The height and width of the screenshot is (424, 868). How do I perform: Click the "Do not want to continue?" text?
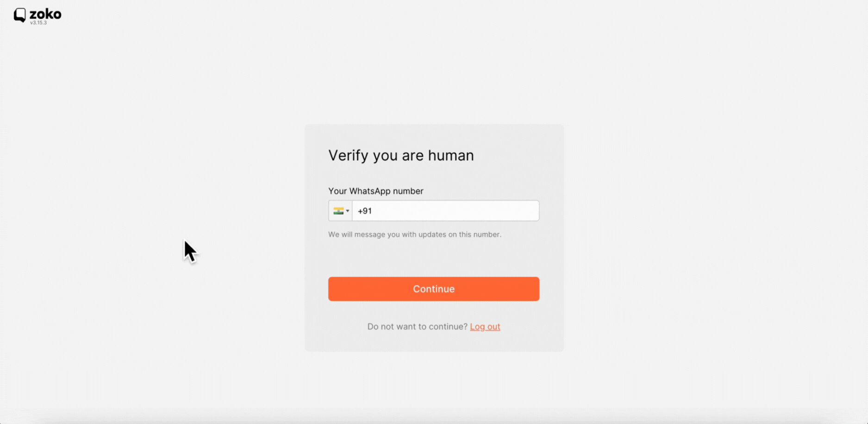coord(417,327)
